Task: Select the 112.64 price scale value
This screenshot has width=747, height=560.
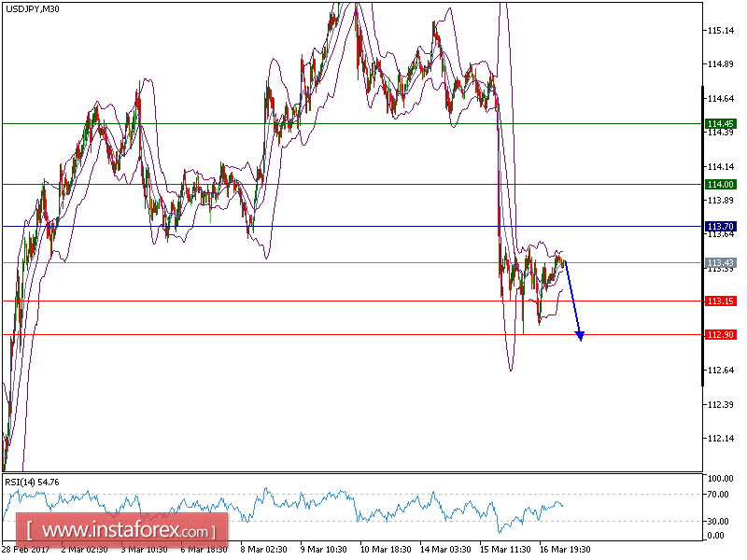Action: (x=721, y=370)
